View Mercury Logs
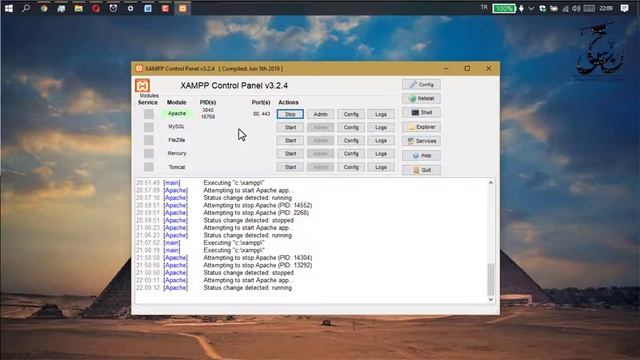Viewport: 640px width, 360px height. tap(381, 154)
